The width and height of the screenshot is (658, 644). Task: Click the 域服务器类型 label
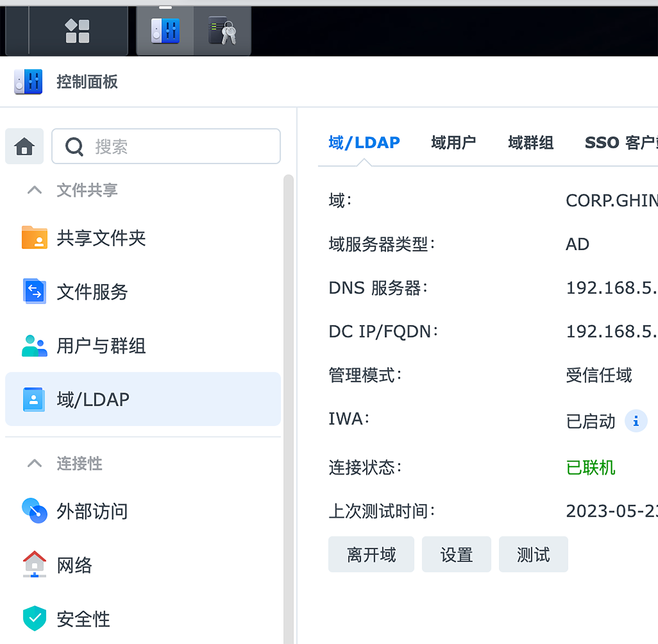382,244
